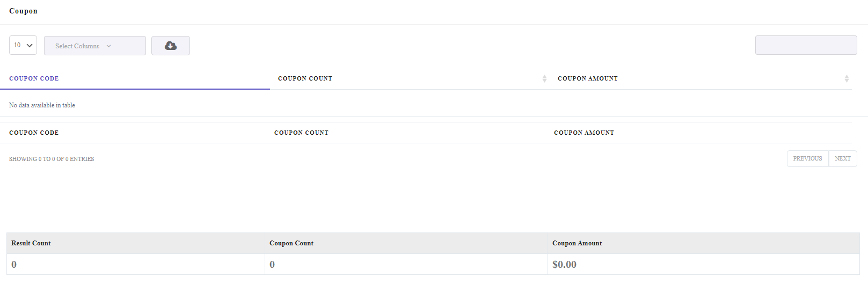Click sort arrows beside top Coupon Amount header

click(x=847, y=79)
